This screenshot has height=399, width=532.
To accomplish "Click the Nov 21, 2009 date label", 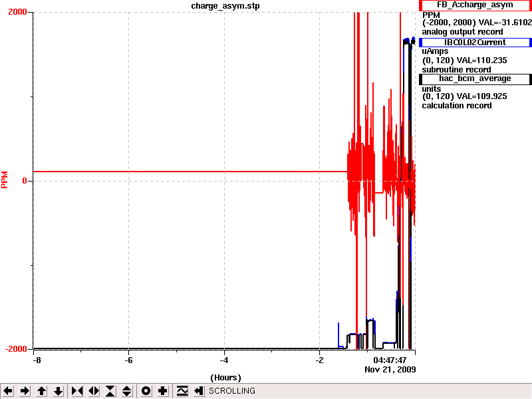I will (390, 369).
